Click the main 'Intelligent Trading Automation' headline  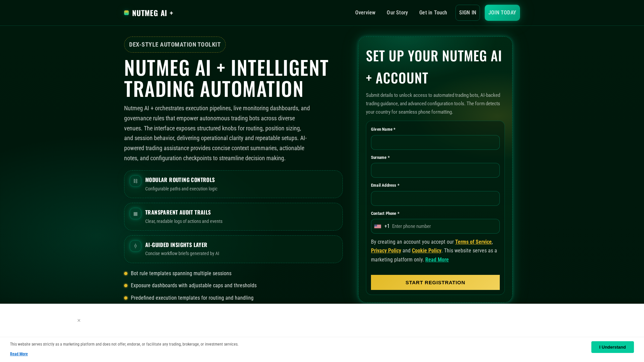click(x=226, y=78)
